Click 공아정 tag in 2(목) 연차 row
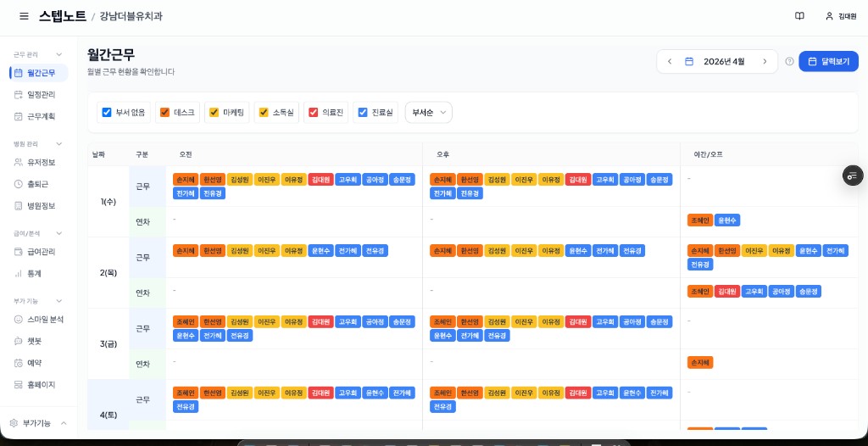Viewport: 868px width, 446px height. point(781,292)
